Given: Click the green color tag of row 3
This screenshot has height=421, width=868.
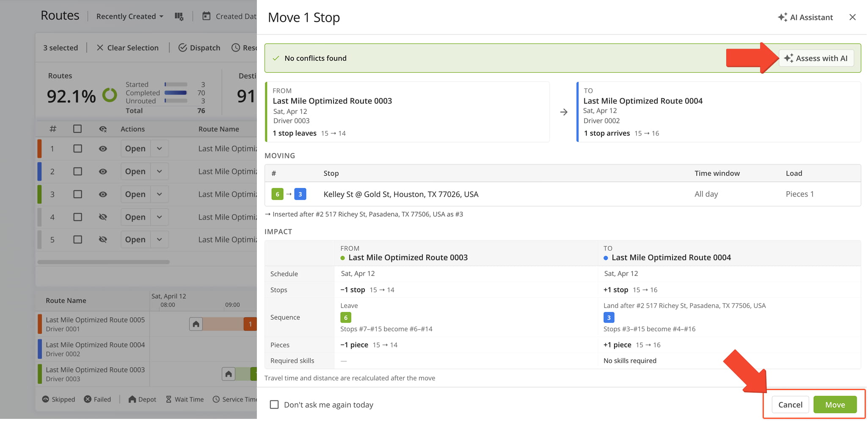Looking at the screenshot, I should [39, 194].
